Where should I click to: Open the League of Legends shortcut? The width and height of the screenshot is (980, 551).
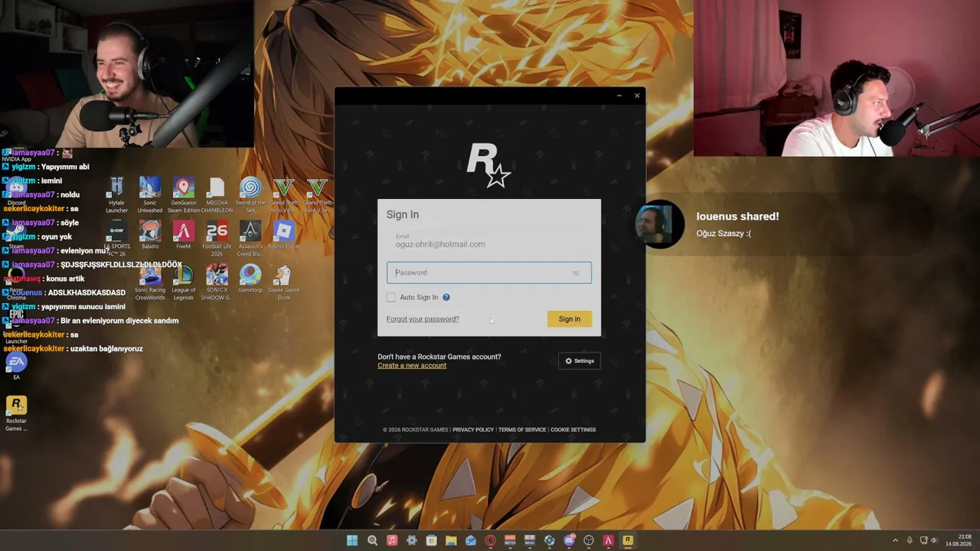click(183, 281)
